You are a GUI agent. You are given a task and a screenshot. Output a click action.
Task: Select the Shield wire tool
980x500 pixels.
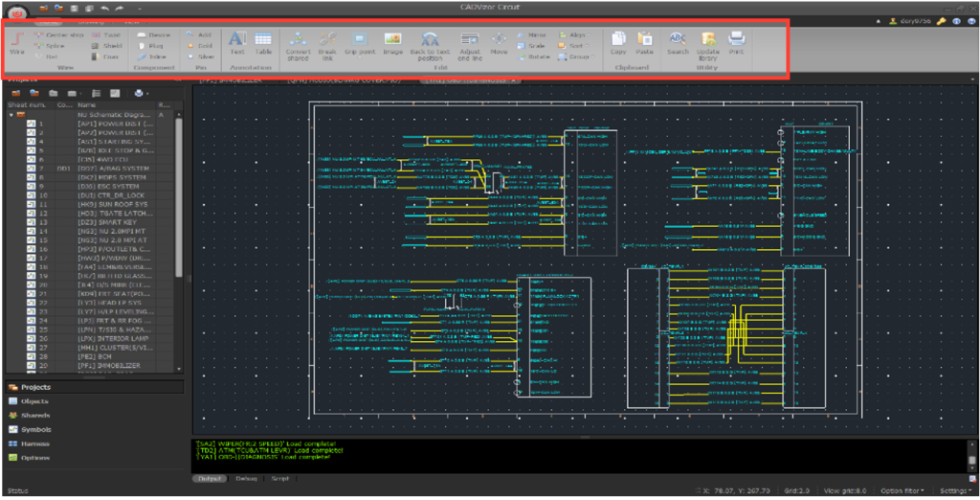pos(107,46)
